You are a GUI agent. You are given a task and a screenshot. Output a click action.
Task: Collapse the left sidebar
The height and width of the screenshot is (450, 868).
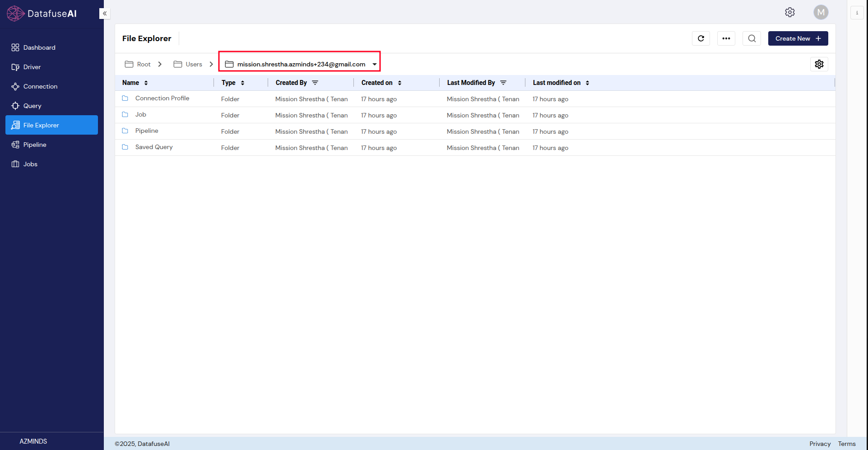point(104,14)
